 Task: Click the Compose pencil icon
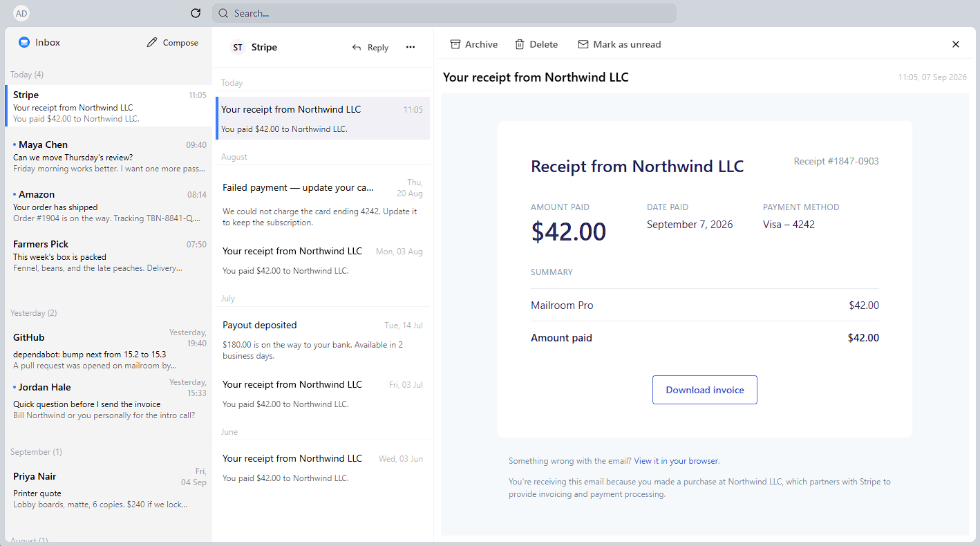point(152,42)
